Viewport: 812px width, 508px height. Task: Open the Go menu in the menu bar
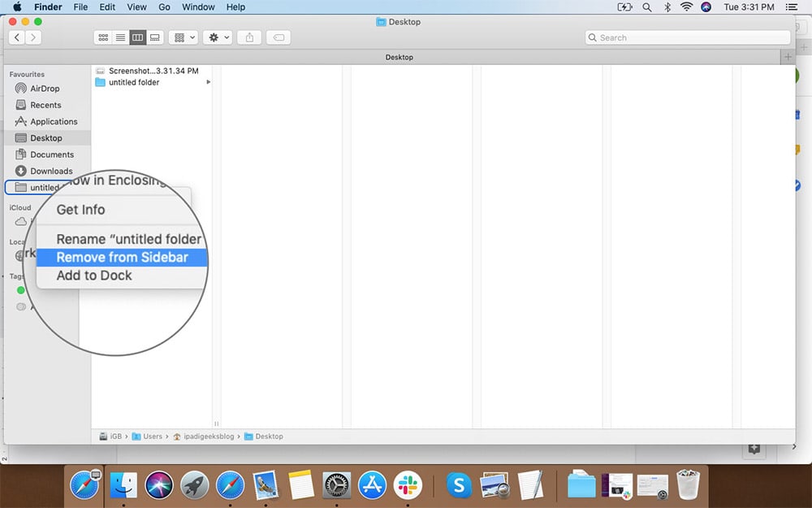[x=164, y=7]
